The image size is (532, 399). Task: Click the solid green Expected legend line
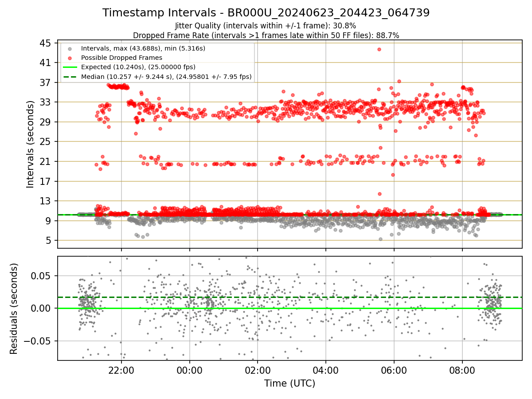tap(70, 67)
